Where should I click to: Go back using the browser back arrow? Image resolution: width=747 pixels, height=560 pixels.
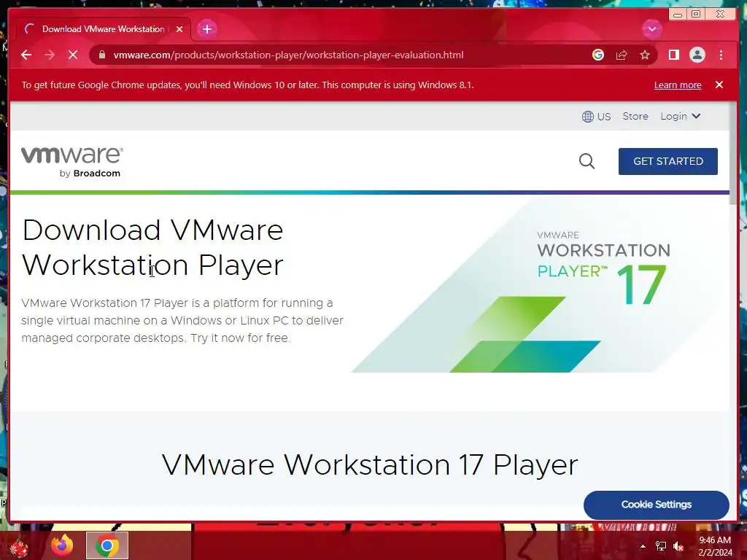click(26, 55)
